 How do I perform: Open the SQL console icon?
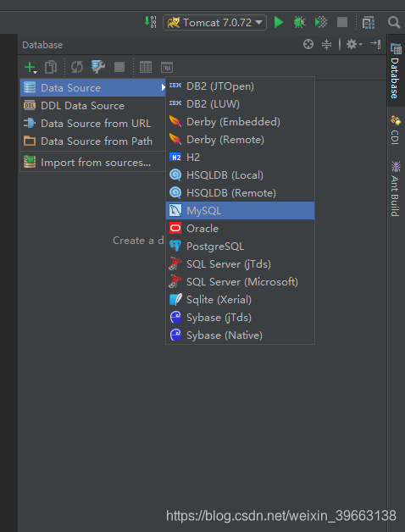point(167,67)
